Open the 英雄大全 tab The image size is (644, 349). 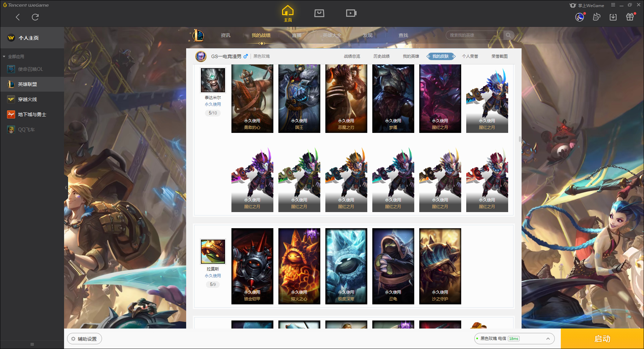tap(332, 35)
